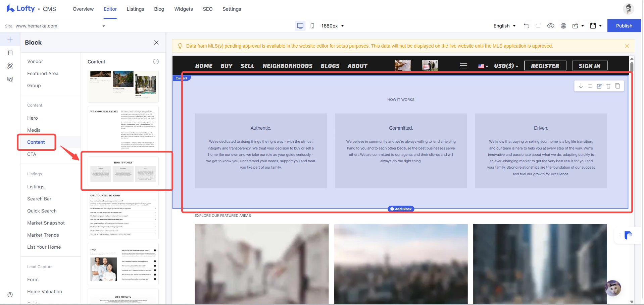Select the Media block category

[x=34, y=130]
